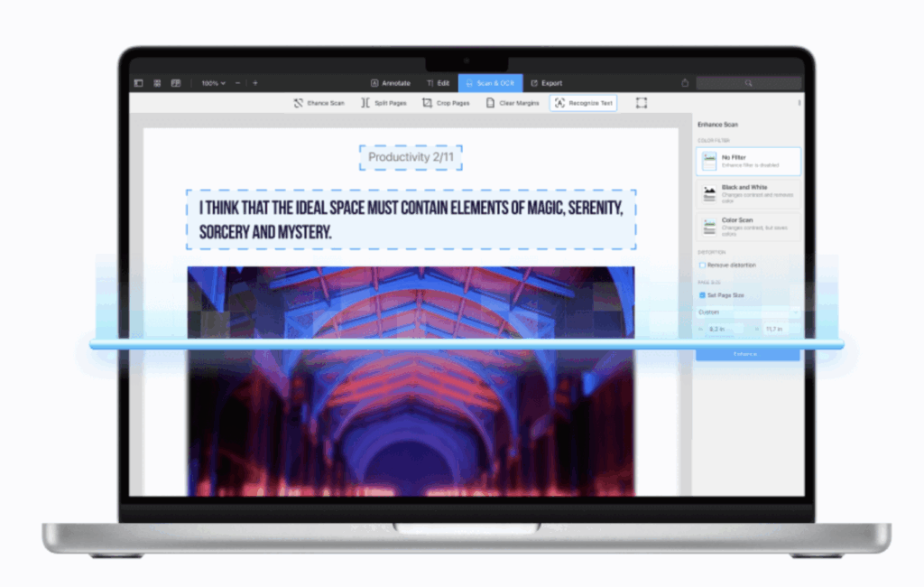924x587 pixels.
Task: Toggle the sidebar panel icon
Action: [138, 83]
